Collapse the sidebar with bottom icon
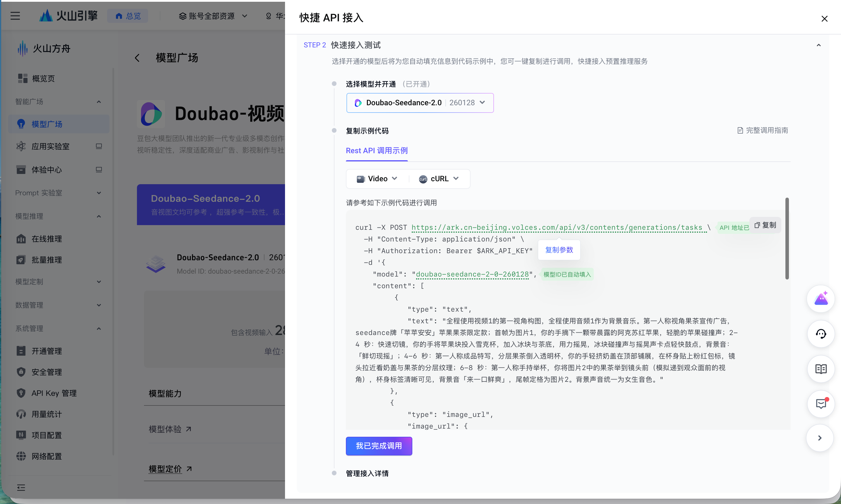This screenshot has width=841, height=504. (x=21, y=488)
